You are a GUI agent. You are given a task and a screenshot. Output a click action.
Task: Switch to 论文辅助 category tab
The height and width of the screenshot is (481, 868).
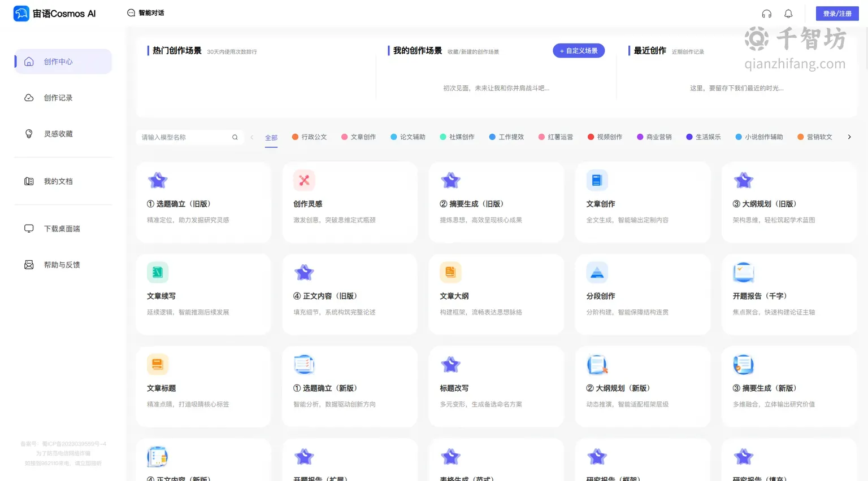tap(408, 137)
